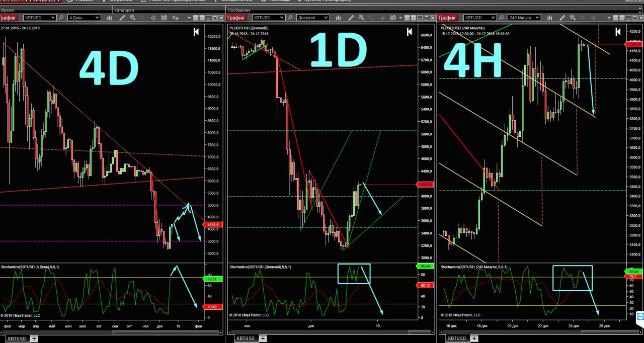Select График tab of the Дневной window

(236, 18)
